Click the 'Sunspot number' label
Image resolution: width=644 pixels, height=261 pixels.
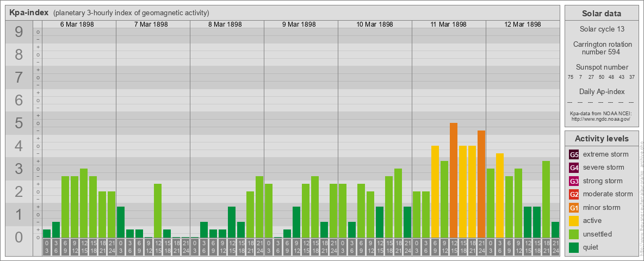(x=602, y=67)
